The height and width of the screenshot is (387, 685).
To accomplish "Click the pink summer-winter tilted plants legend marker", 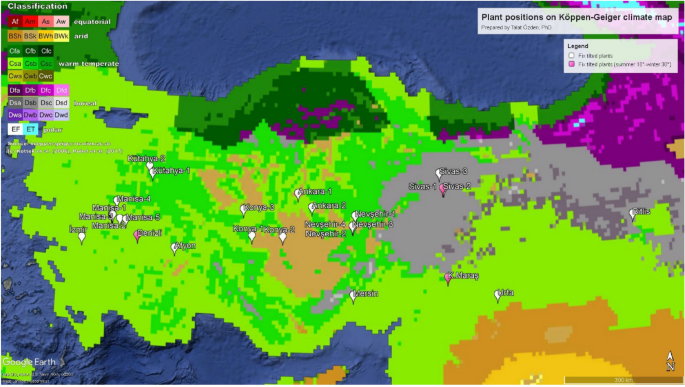I will click(571, 64).
